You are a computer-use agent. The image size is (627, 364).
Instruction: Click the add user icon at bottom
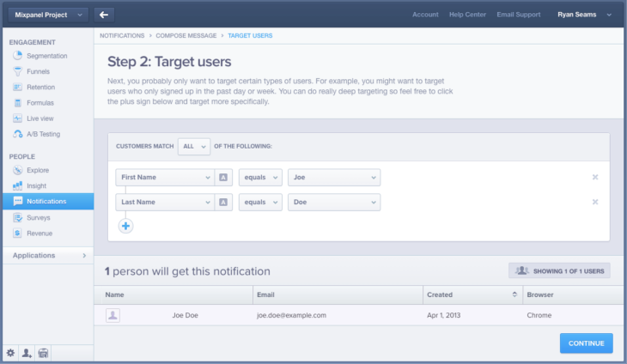(27, 353)
